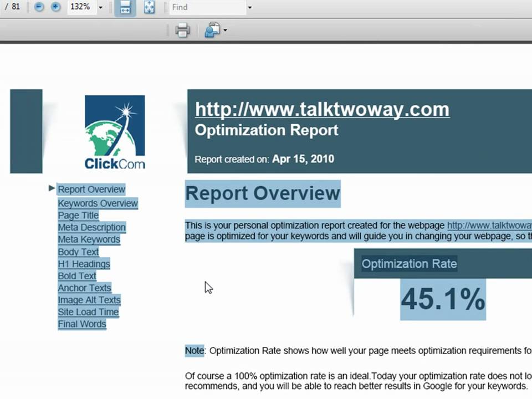Screen dimensions: 532x399
Task: Click the total page count 81
Action: pyautogui.click(x=16, y=7)
